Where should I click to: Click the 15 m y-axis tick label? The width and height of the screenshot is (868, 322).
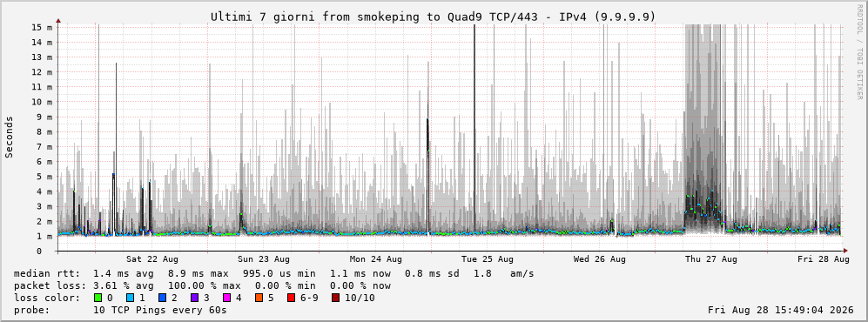point(42,27)
